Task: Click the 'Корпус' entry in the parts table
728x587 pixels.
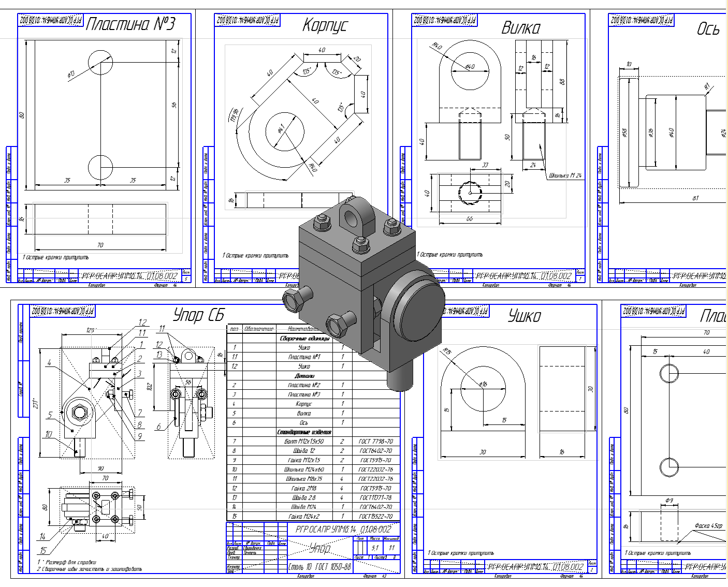Action: pyautogui.click(x=304, y=404)
